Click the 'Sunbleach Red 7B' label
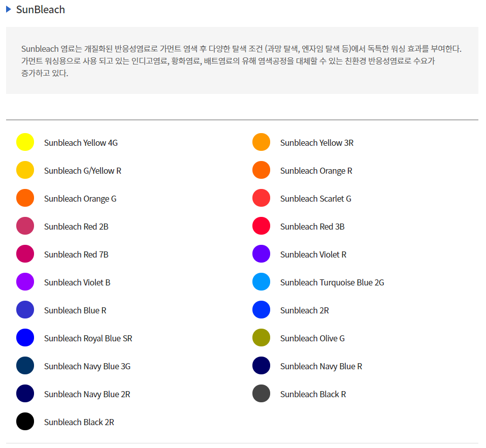The width and height of the screenshot is (486, 448). tap(76, 254)
